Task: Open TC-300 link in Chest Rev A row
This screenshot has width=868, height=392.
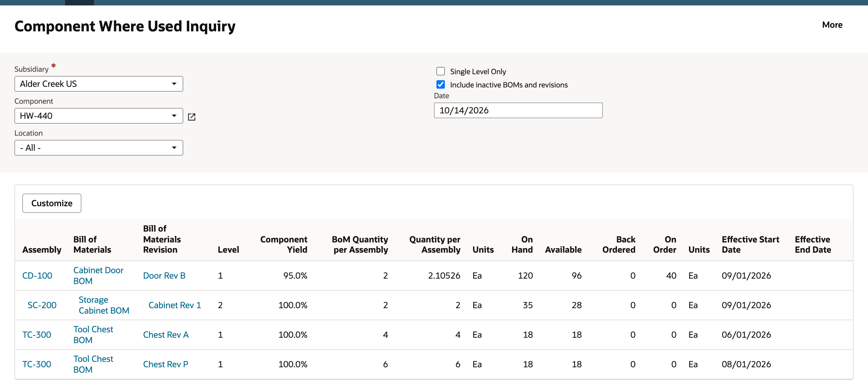Action: 37,335
